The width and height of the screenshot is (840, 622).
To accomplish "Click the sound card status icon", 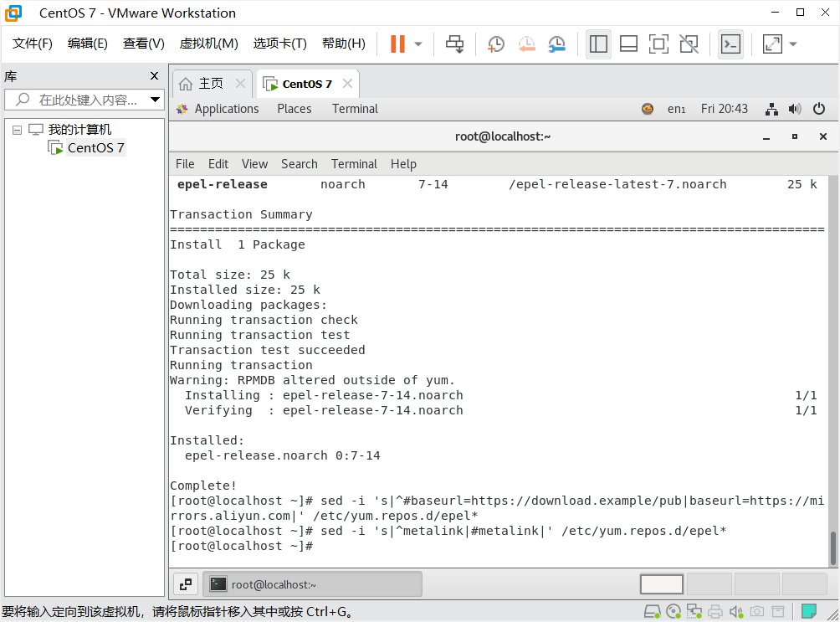I will click(736, 611).
